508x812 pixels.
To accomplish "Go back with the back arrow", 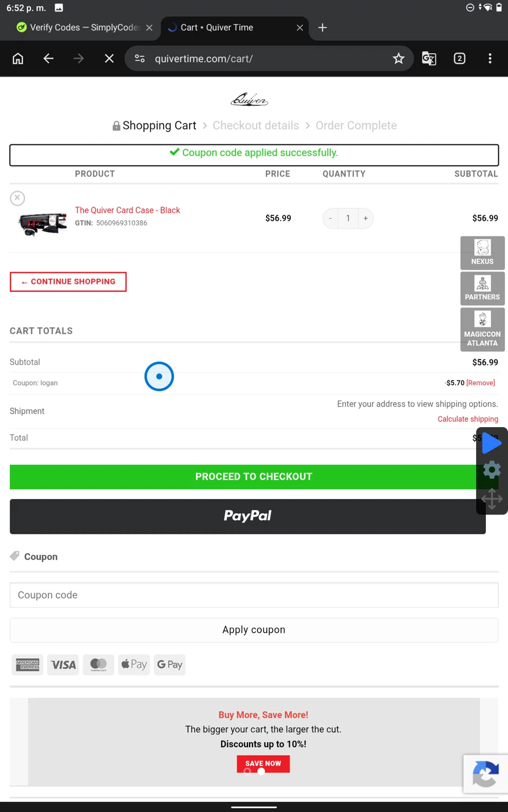I will point(48,58).
